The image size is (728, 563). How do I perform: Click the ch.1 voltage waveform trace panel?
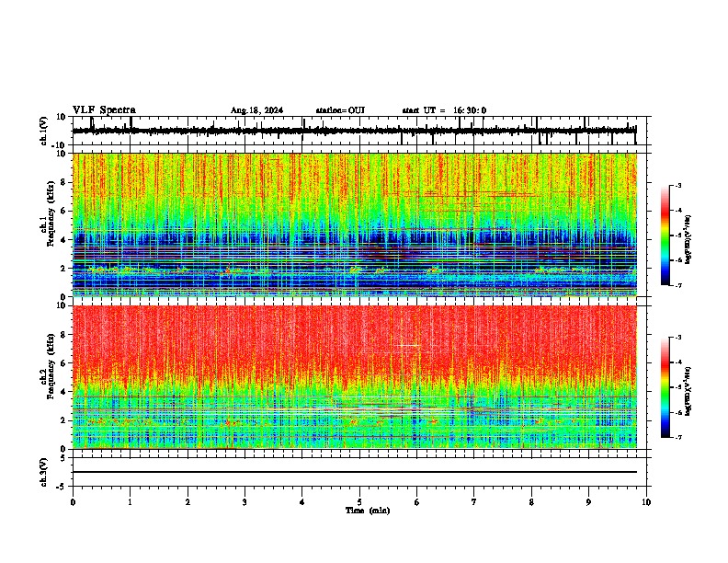[359, 131]
